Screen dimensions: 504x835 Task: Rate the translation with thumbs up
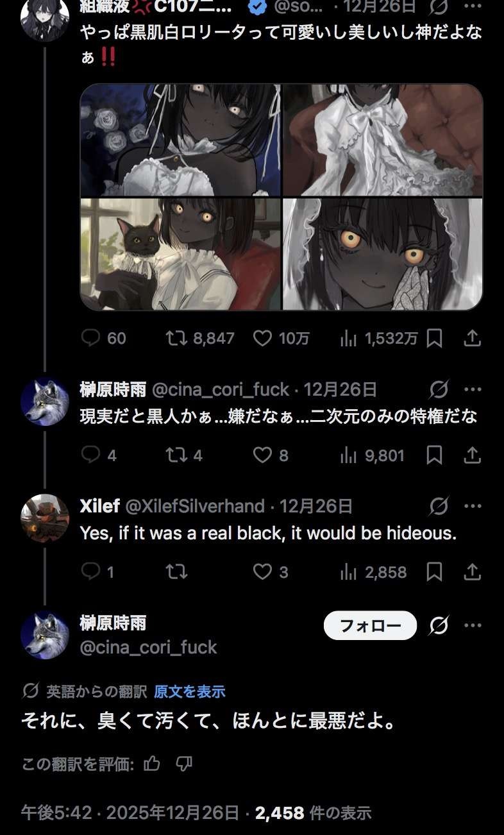pos(152,763)
